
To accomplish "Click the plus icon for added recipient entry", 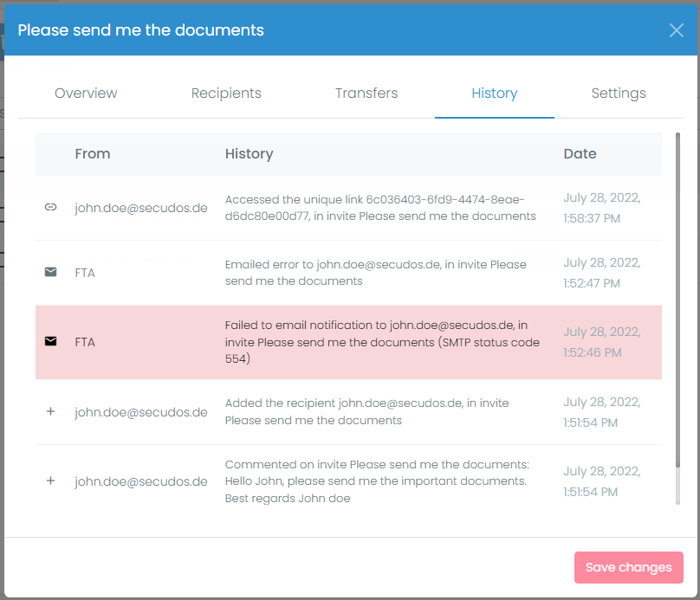I will point(50,412).
